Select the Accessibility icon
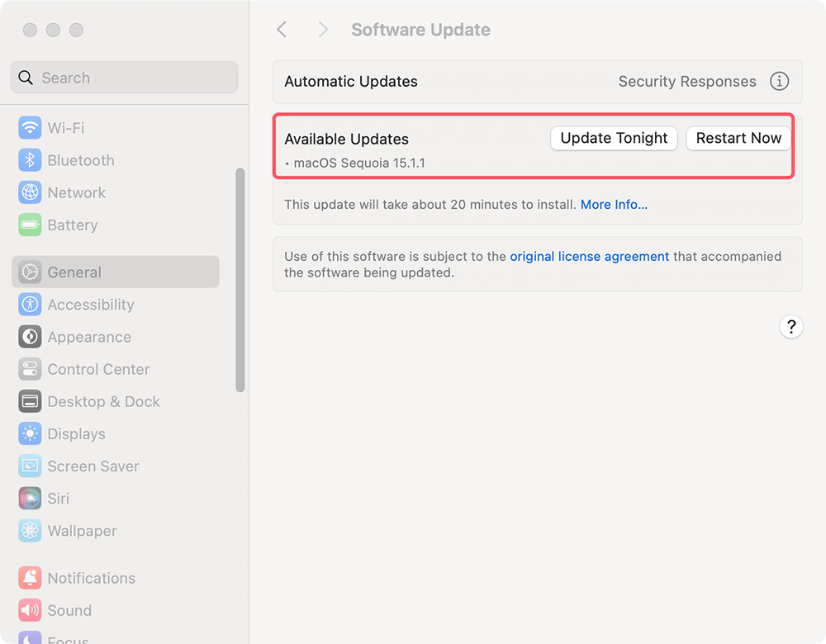 click(x=29, y=305)
